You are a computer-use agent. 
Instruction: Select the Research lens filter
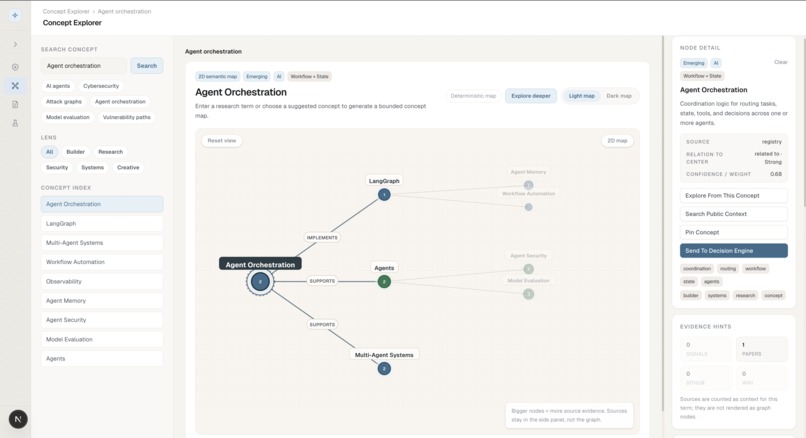[111, 152]
